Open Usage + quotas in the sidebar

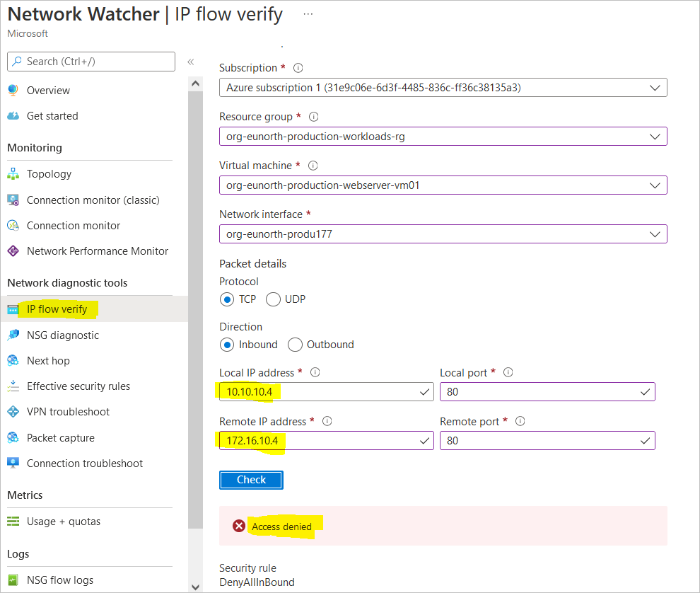point(64,521)
